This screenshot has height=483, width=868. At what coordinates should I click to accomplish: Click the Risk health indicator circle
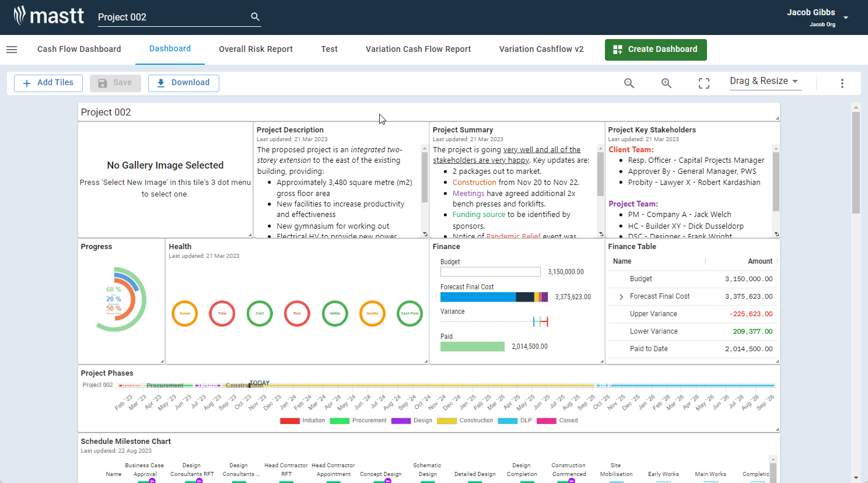(297, 313)
